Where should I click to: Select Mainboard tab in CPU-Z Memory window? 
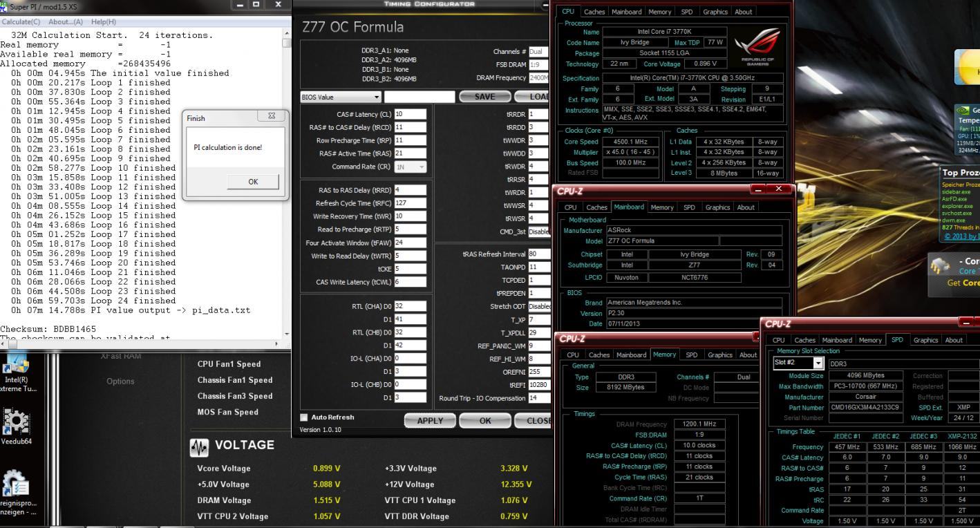631,355
